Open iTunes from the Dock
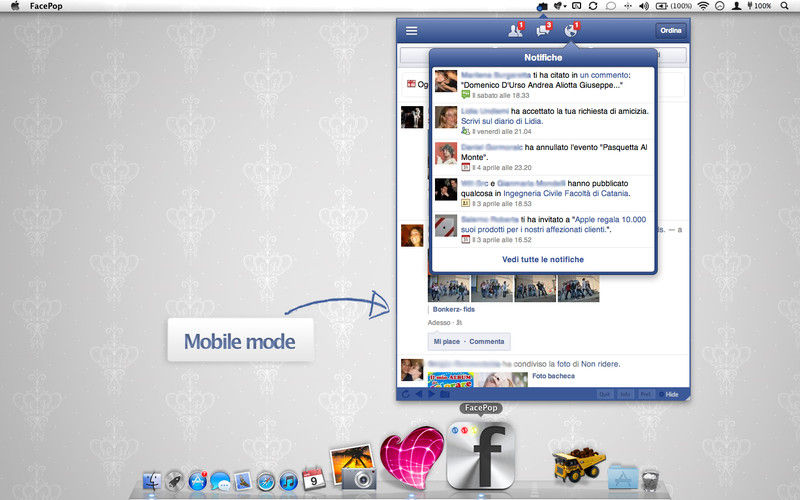This screenshot has width=800, height=500. (288, 481)
